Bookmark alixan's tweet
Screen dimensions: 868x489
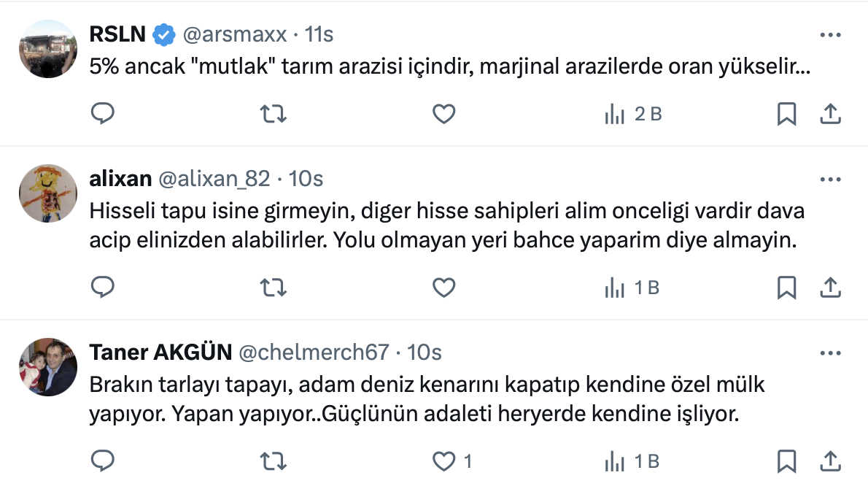point(786,288)
